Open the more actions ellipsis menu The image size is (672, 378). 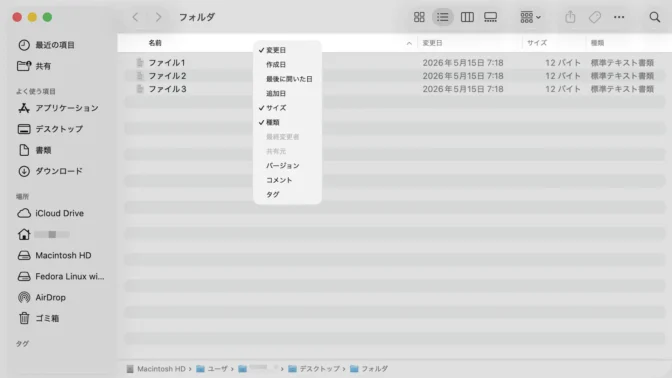(x=619, y=17)
